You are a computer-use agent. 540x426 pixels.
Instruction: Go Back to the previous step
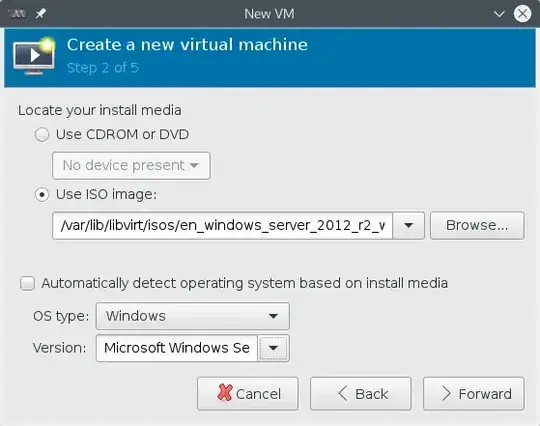pyautogui.click(x=361, y=394)
